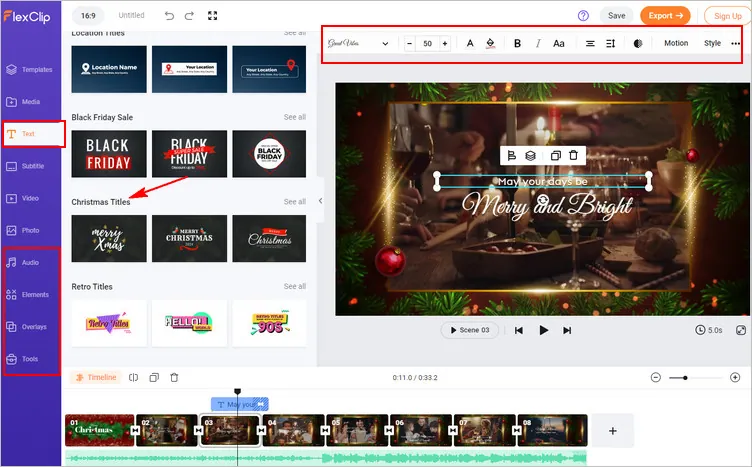This screenshot has width=752, height=467.
Task: Open the Video sidebar section
Action: tap(23, 198)
